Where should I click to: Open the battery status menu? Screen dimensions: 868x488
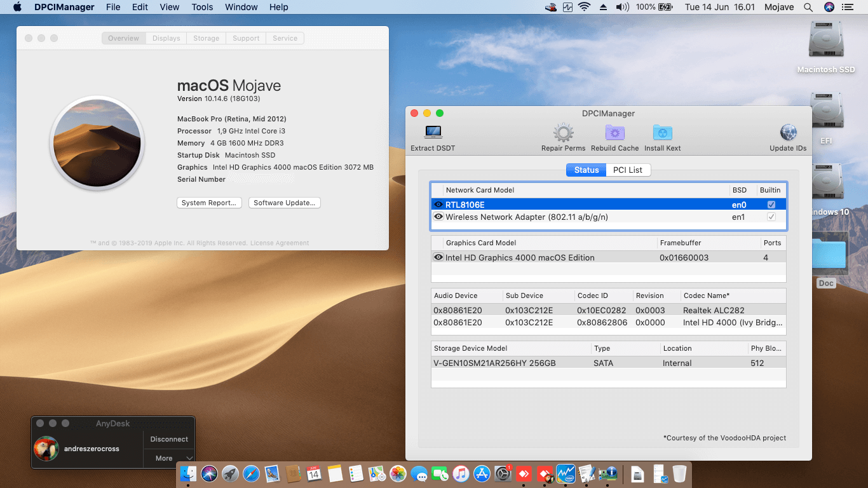665,7
